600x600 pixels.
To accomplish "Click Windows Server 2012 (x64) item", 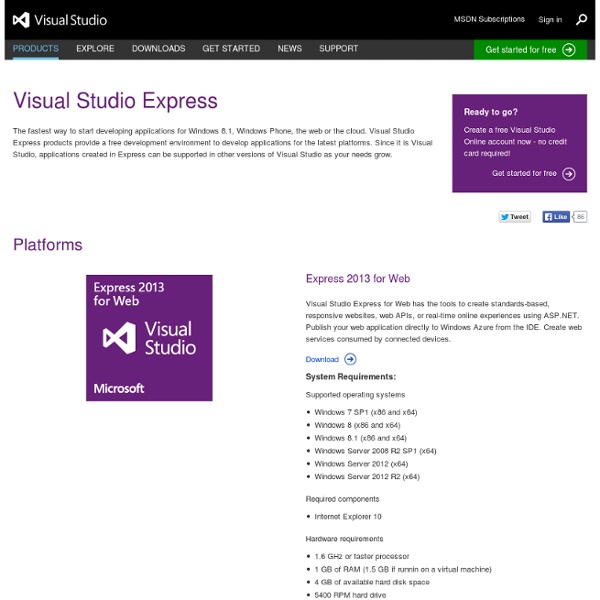I will [361, 464].
